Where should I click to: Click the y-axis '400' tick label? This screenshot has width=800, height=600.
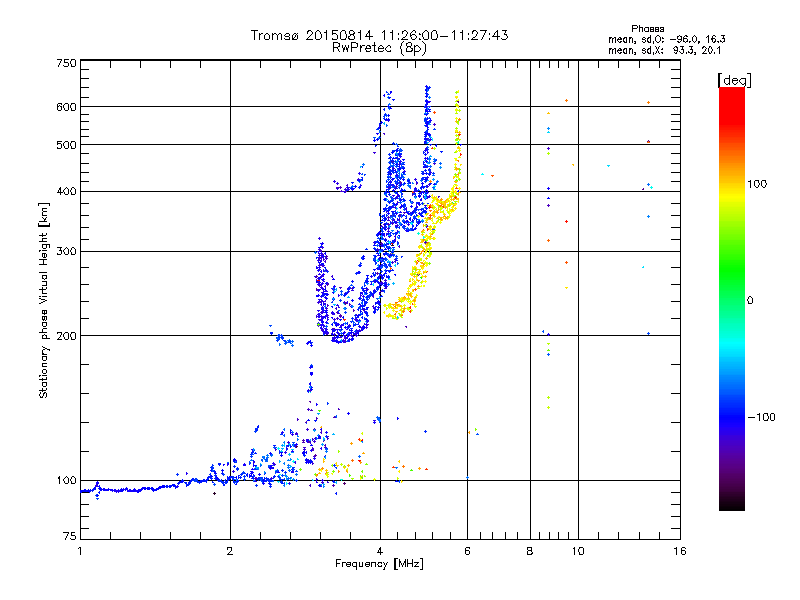pyautogui.click(x=67, y=192)
